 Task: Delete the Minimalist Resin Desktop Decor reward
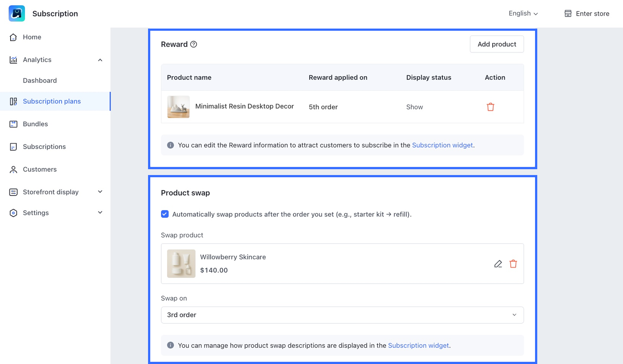click(x=490, y=107)
